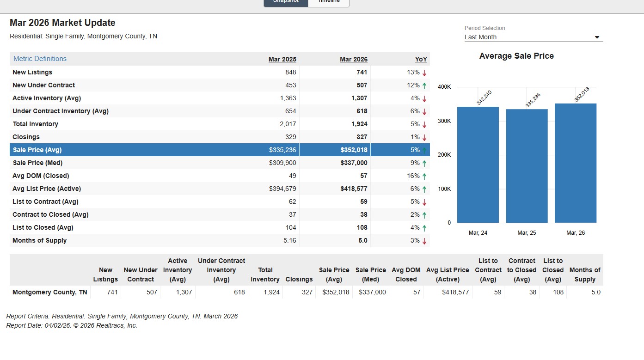Image resolution: width=644 pixels, height=360 pixels.
Task: Click the down arrow in List to Contract row
Action: (424, 202)
